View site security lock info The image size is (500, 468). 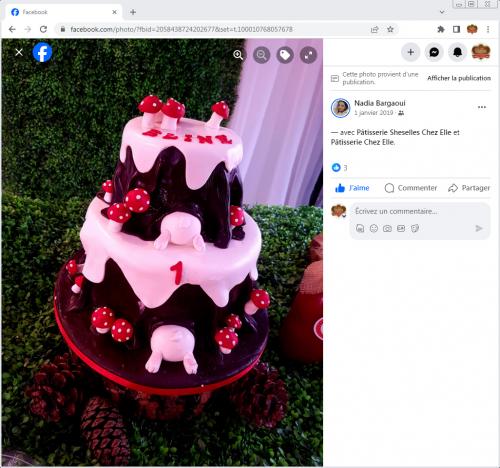(x=63, y=29)
